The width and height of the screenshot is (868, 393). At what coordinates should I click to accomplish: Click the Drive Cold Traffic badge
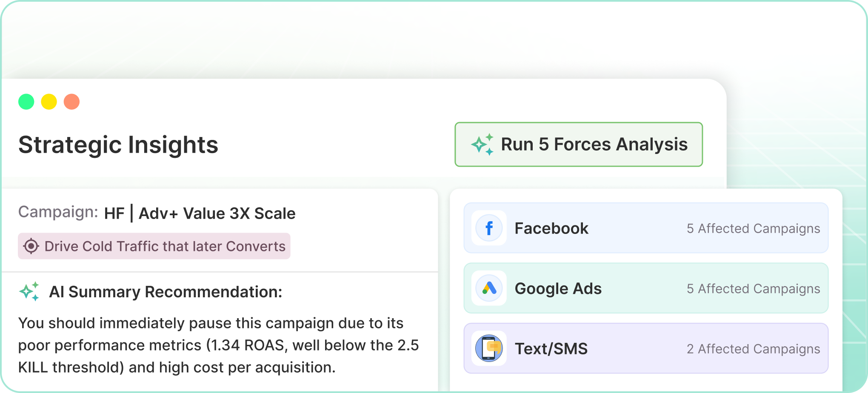coord(154,246)
